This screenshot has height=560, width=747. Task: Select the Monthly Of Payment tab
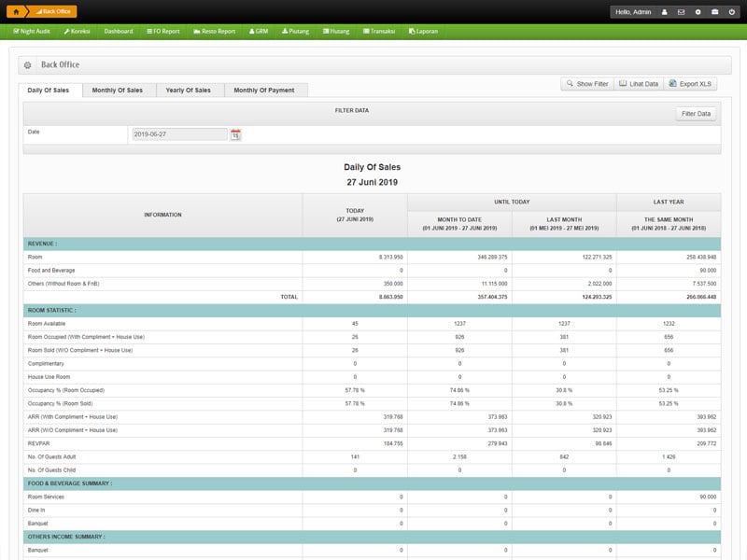point(263,91)
